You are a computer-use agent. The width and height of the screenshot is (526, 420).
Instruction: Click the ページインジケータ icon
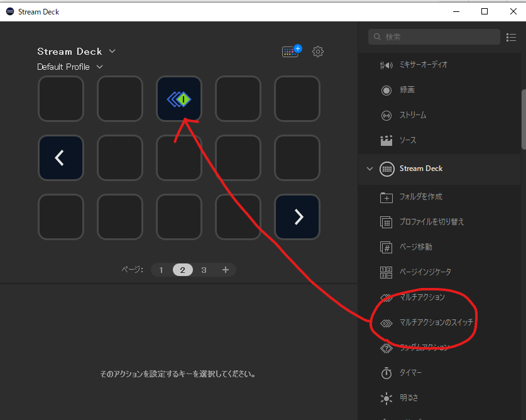tap(386, 273)
